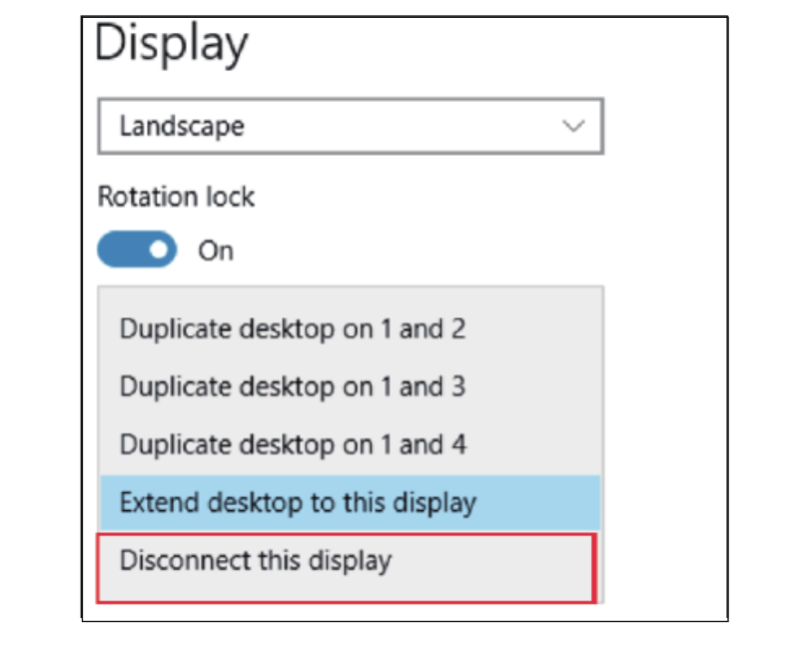The height and width of the screenshot is (647, 812).
Task: Click the last Duplicate desktop entry in the list
Action: [292, 443]
